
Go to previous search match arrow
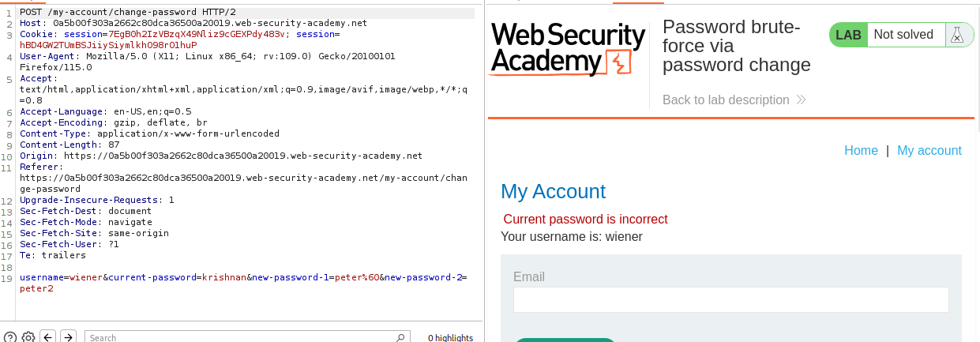click(x=47, y=337)
